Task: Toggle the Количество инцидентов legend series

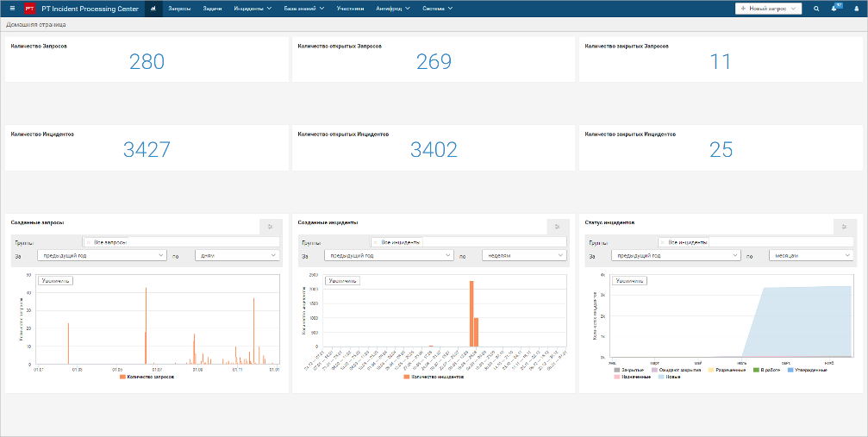Action: (434, 377)
